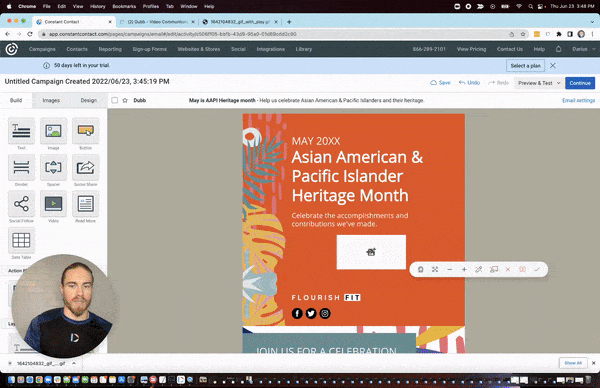The height and width of the screenshot is (388, 600).
Task: Tick the checkbox beside the Dubb sender name
Action: pos(114,100)
